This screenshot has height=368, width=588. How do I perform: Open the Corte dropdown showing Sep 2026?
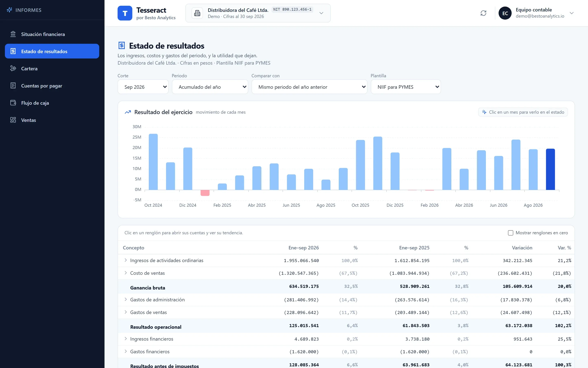pyautogui.click(x=143, y=87)
